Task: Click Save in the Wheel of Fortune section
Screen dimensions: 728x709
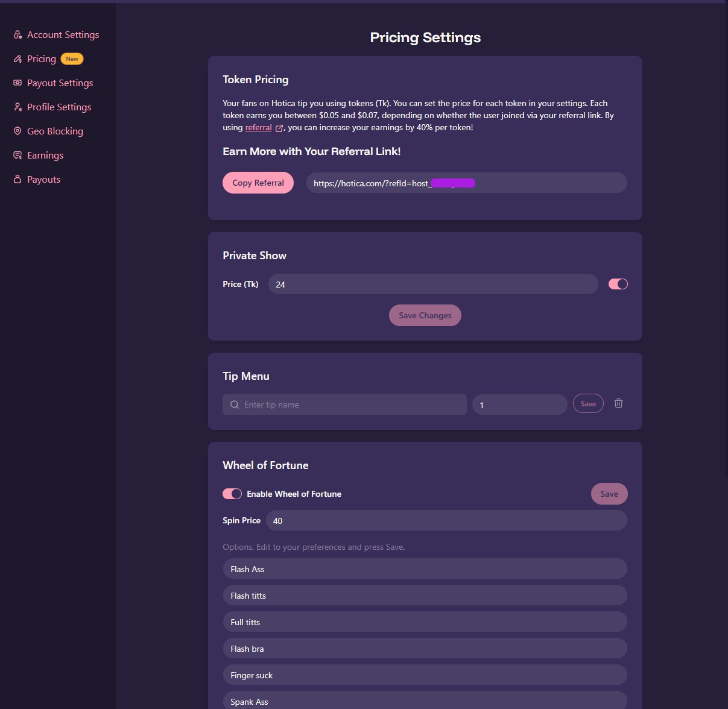Action: coord(609,493)
